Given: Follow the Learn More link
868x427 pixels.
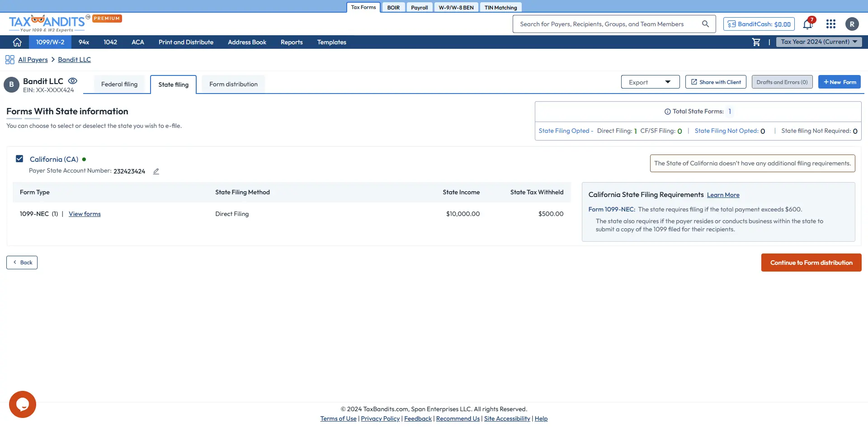Looking at the screenshot, I should point(723,195).
